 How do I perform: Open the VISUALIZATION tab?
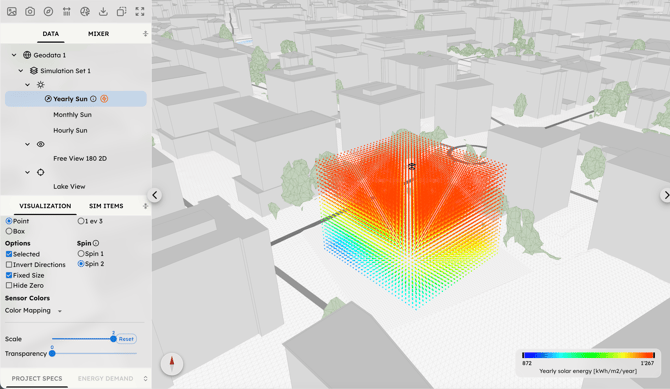(x=45, y=206)
